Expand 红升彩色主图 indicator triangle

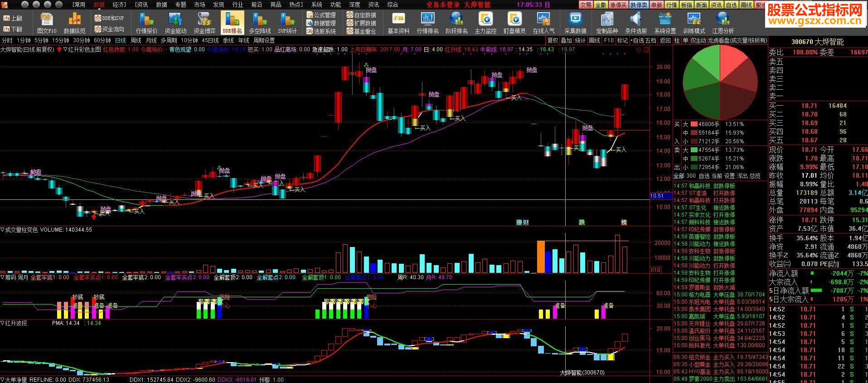pyautogui.click(x=65, y=49)
